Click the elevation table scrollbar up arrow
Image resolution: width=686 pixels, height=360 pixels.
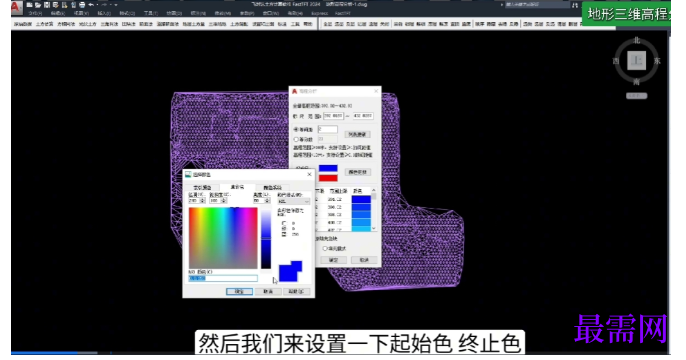coord(374,190)
